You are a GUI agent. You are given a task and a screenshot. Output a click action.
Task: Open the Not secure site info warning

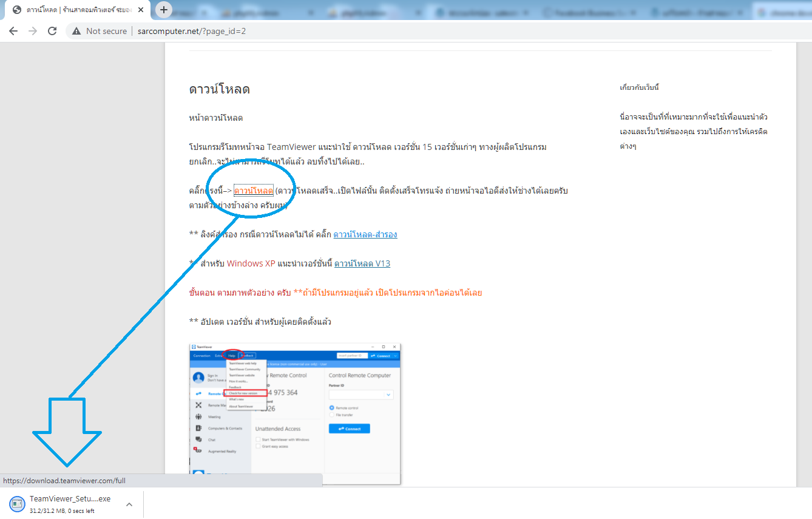click(100, 31)
